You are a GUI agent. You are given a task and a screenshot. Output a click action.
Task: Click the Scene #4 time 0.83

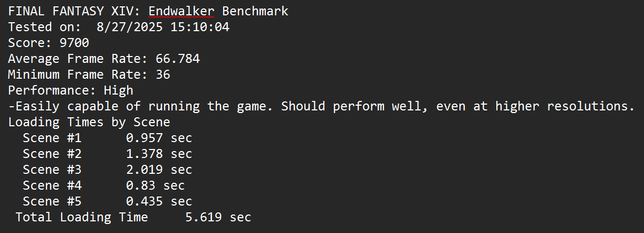[141, 185]
